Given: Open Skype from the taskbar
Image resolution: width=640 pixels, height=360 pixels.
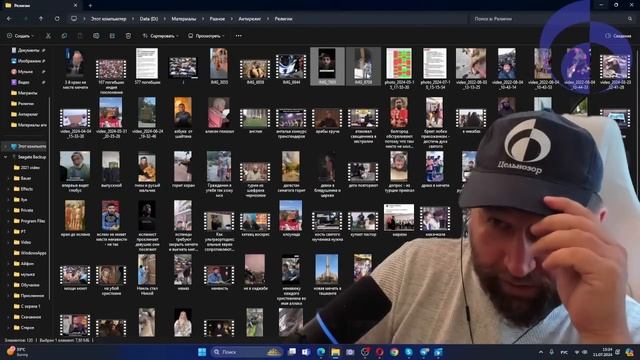Looking at the screenshot, I should tap(409, 352).
